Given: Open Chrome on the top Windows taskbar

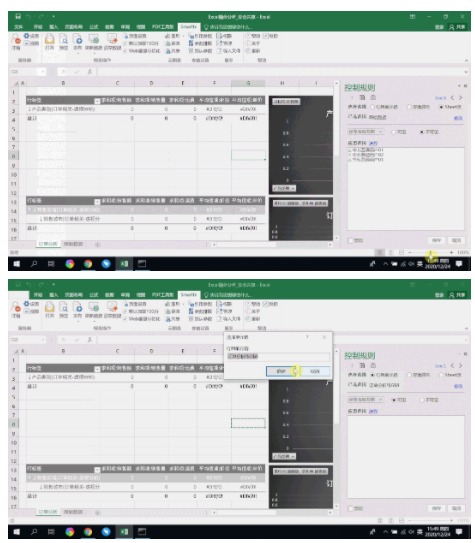Looking at the screenshot, I should coord(88,264).
